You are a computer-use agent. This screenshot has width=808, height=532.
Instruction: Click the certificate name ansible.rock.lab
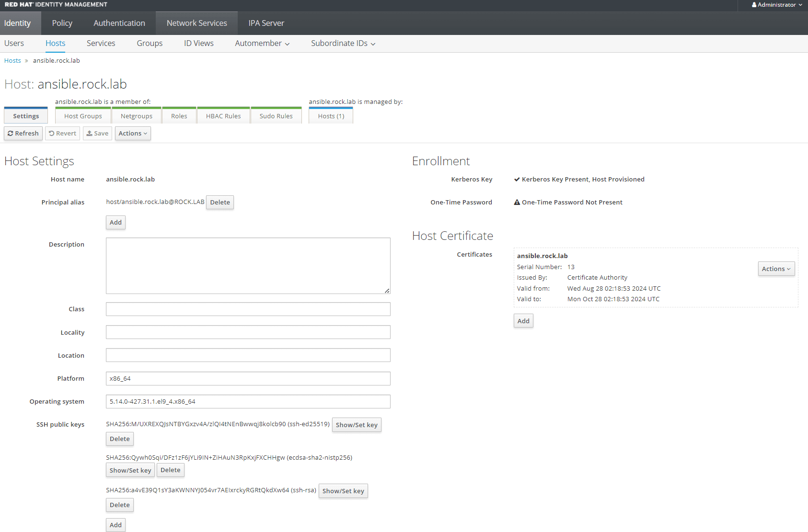(542, 256)
